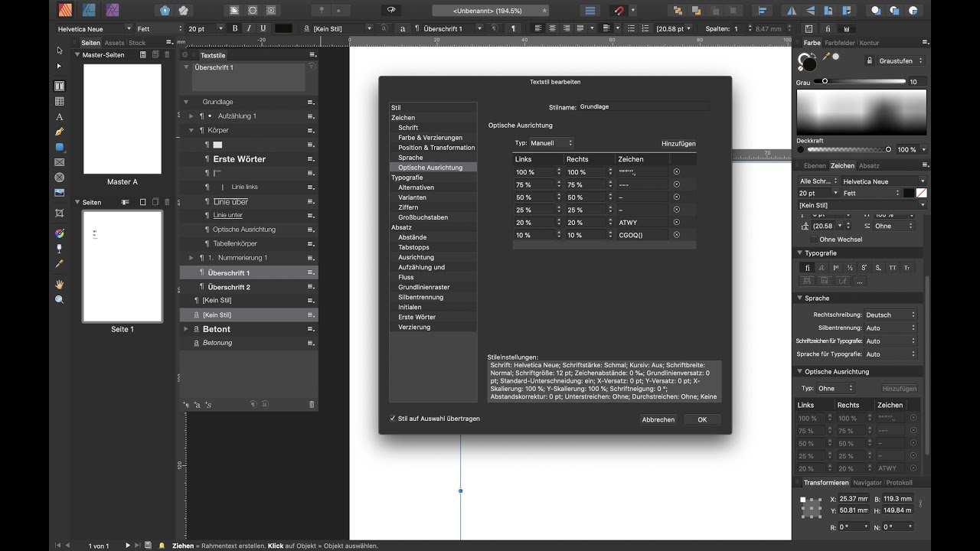Select the blue Rectangle shape tool
The width and height of the screenshot is (980, 551).
point(60,147)
